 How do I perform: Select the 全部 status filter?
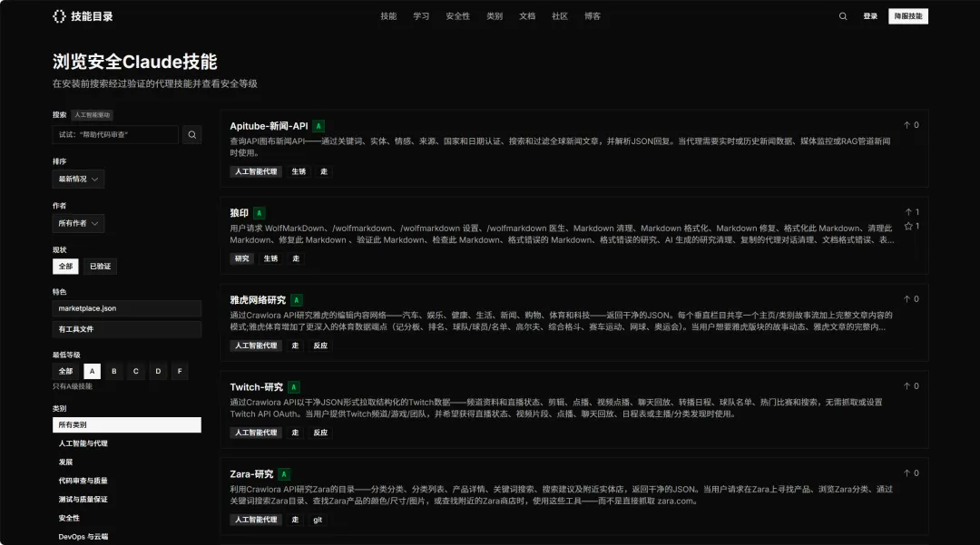coord(65,267)
